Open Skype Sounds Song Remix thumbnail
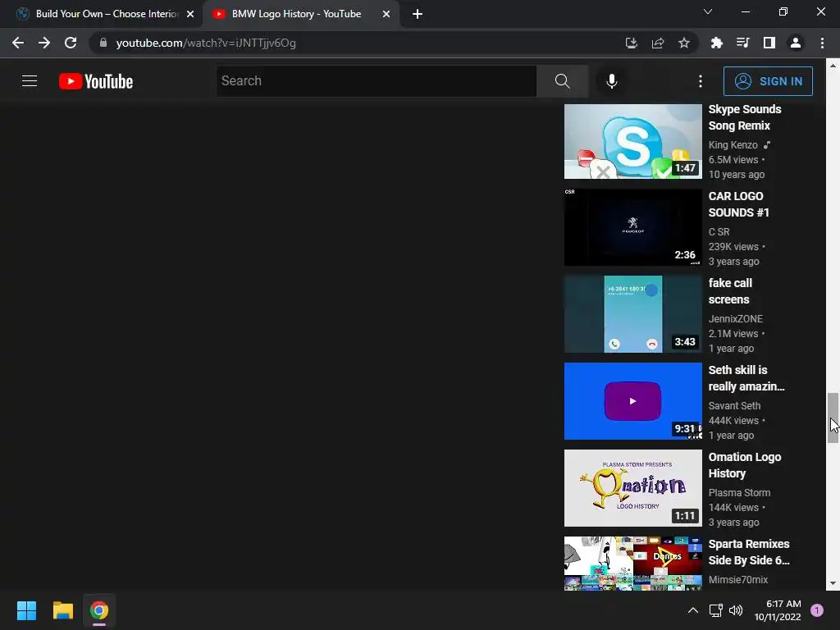Image resolution: width=840 pixels, height=630 pixels. (x=632, y=141)
